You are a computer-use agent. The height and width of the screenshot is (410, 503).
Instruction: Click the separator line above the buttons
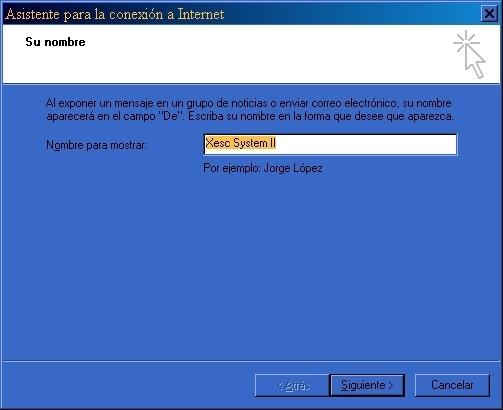tap(251, 361)
